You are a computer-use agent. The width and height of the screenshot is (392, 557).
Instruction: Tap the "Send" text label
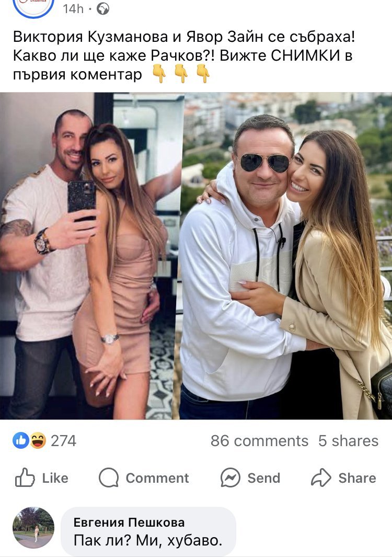click(x=263, y=478)
